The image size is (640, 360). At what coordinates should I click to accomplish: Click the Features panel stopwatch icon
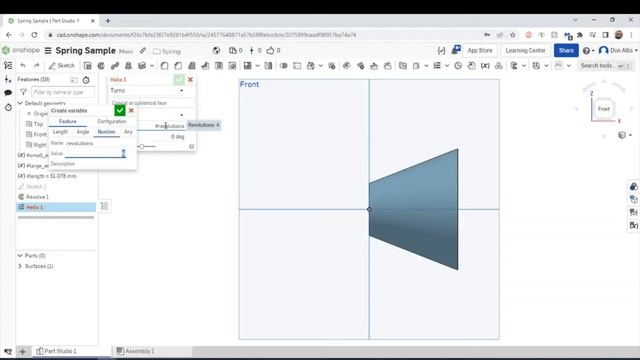[86, 80]
